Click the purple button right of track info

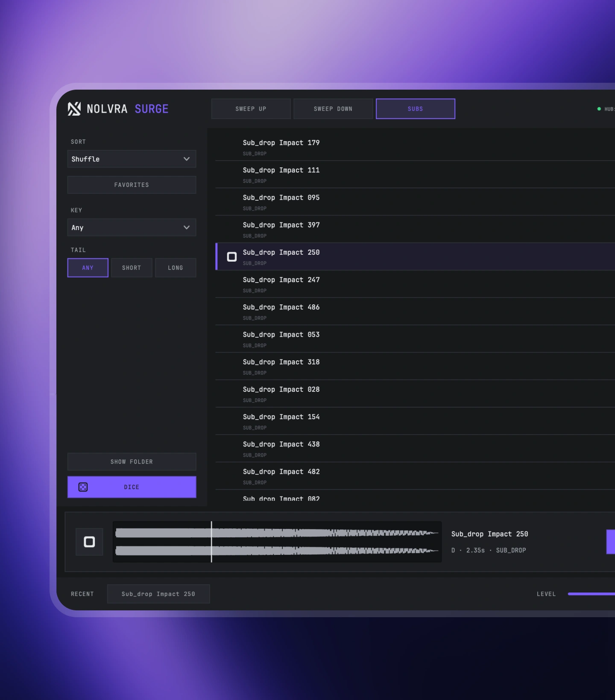click(611, 542)
